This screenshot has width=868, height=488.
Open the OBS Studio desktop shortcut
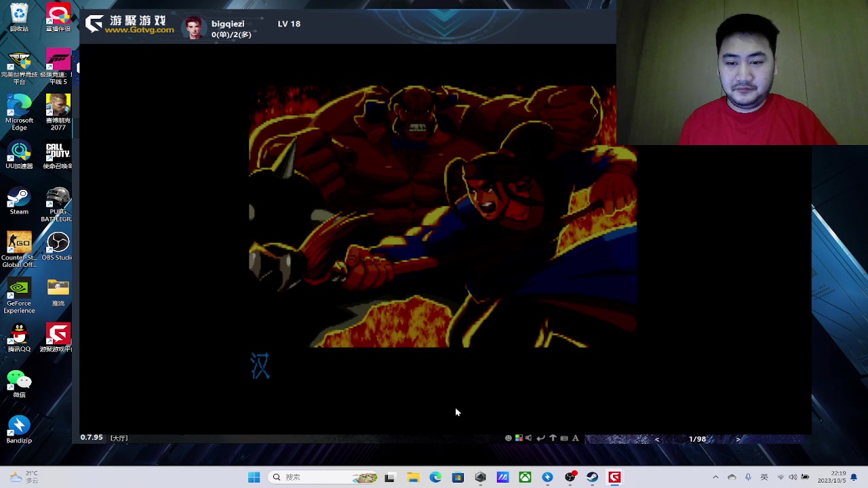[x=58, y=247]
